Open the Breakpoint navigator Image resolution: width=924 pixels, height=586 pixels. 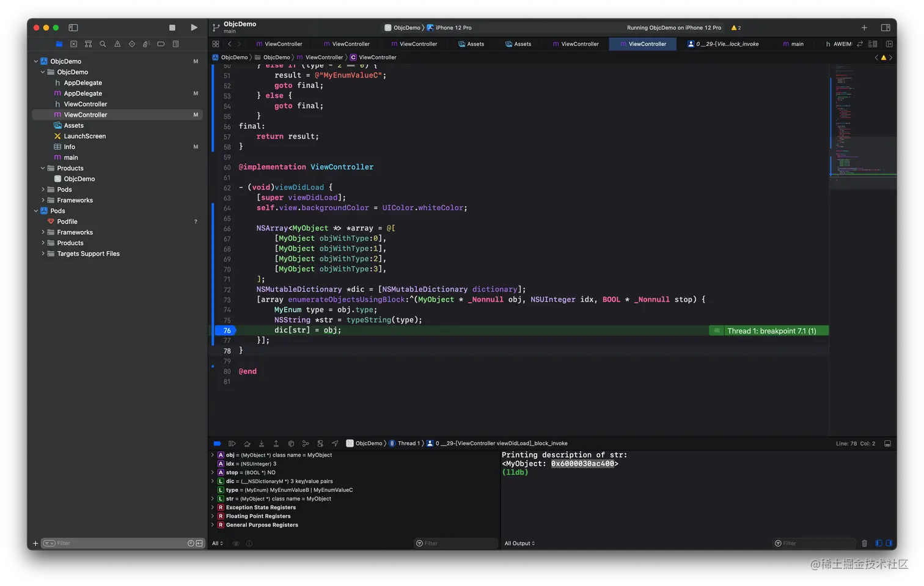pos(161,44)
